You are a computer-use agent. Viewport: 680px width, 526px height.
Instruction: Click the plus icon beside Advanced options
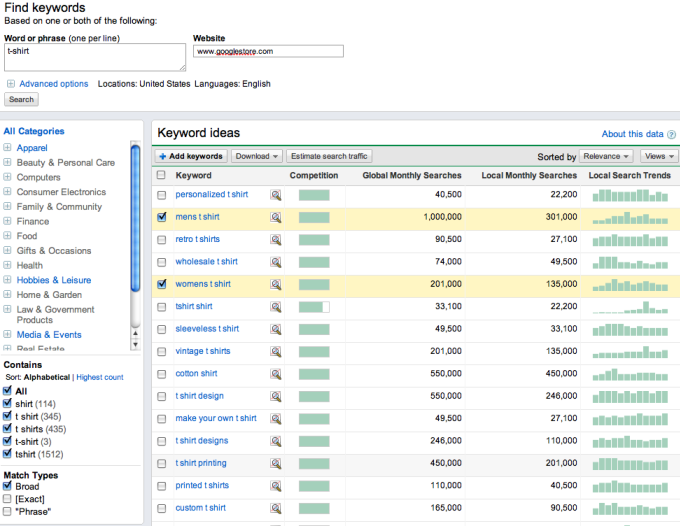pyautogui.click(x=10, y=84)
